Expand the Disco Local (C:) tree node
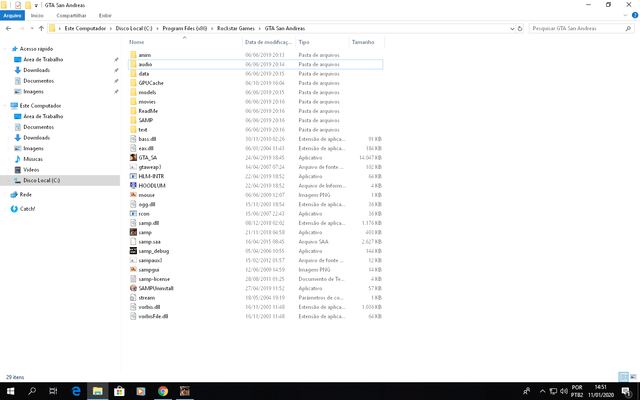This screenshot has height=400, width=640. (8, 180)
